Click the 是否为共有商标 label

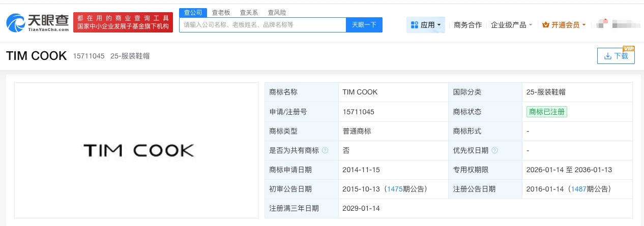294,150
